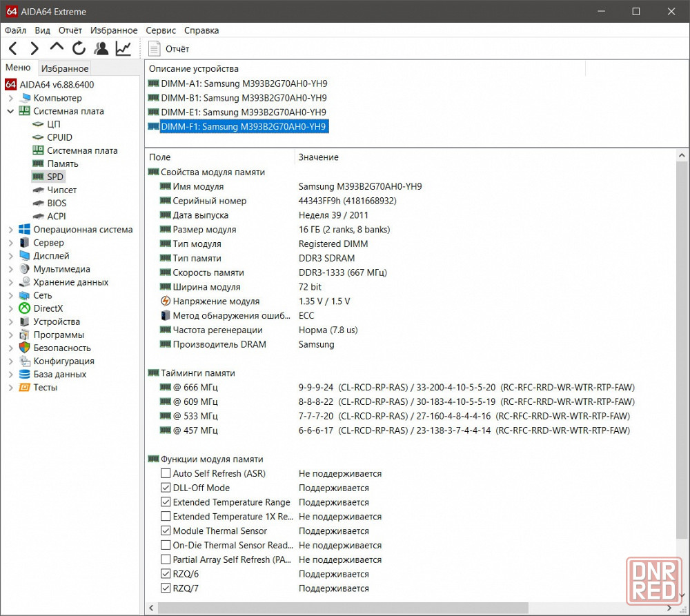Go forward with the right arrow toolbar icon
Screen dimensions: 690x616
click(34, 48)
